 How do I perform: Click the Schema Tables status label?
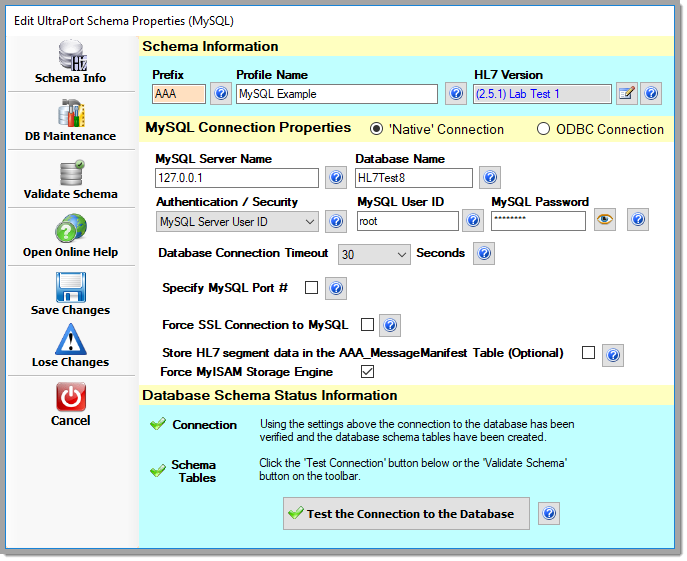(194, 471)
